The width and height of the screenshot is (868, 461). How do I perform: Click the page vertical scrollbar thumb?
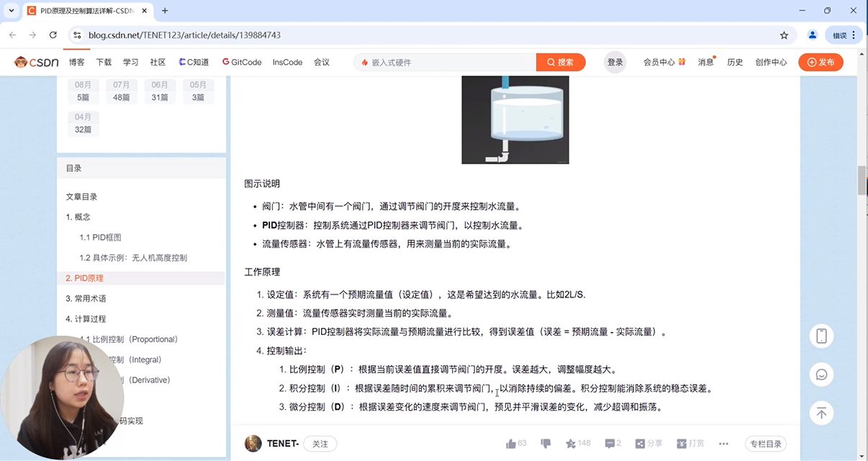(862, 180)
